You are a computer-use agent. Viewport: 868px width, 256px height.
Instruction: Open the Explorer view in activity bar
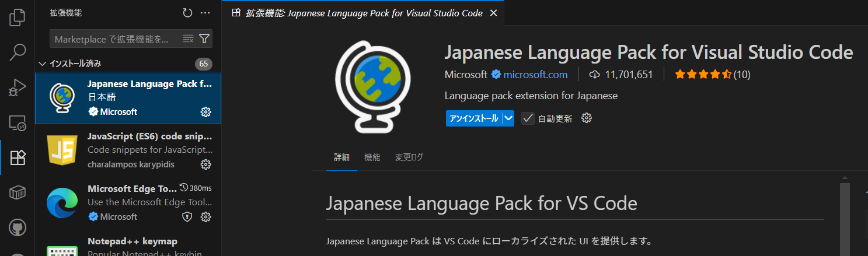[x=18, y=17]
